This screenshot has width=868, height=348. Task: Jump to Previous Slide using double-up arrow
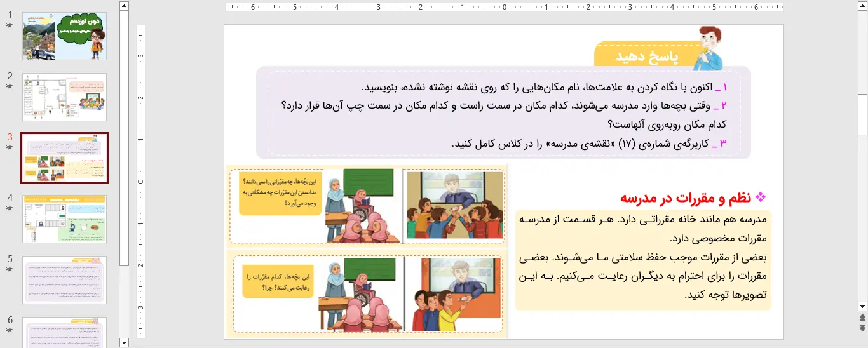tap(862, 317)
